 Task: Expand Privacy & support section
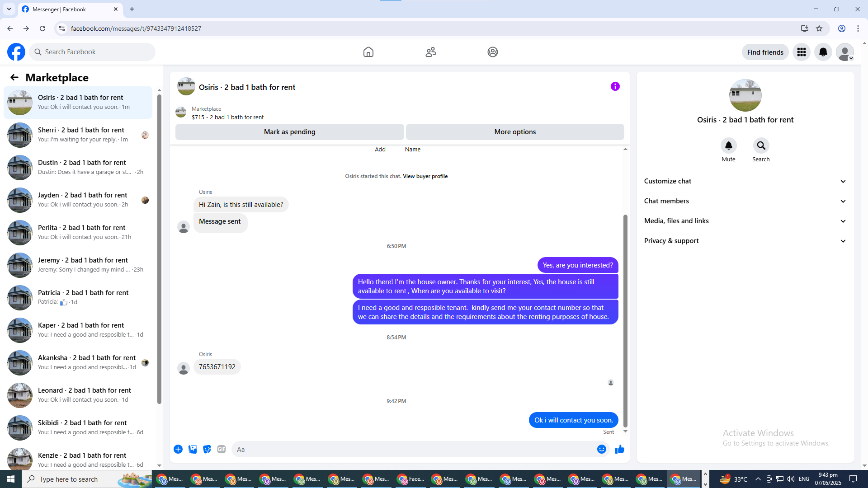point(745,241)
